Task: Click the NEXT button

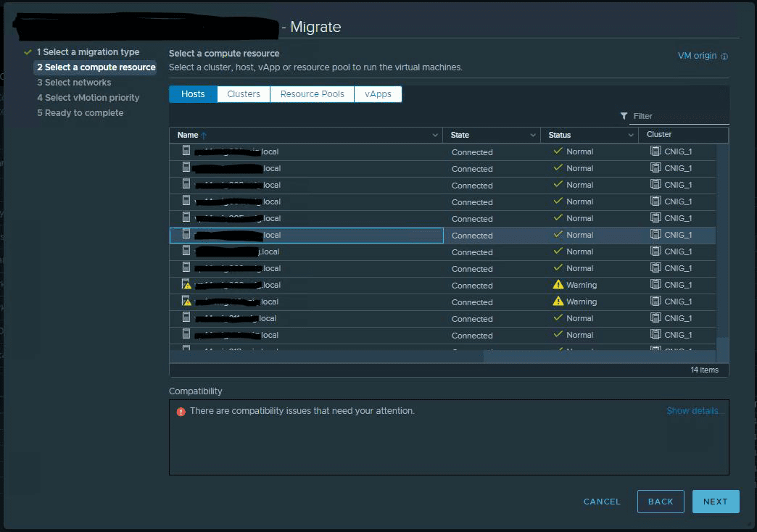Action: 716,502
